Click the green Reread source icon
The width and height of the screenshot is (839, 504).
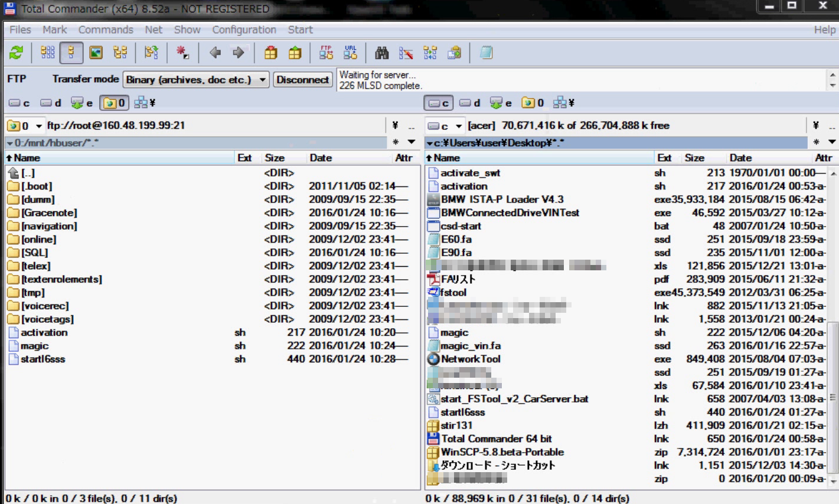click(x=16, y=53)
